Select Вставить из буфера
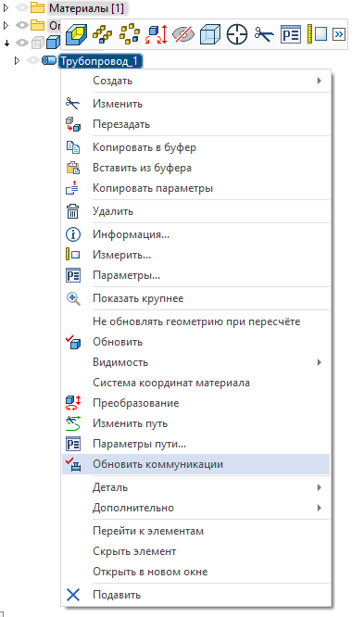Screen dimensions: 364x617 click(196, 168)
